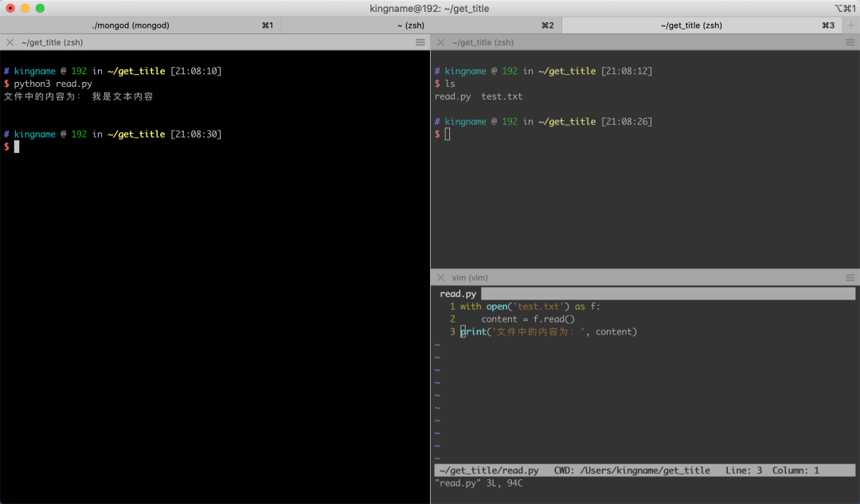Click 'read.py' in ls output
Screen dimensions: 860x504
[x=452, y=96]
